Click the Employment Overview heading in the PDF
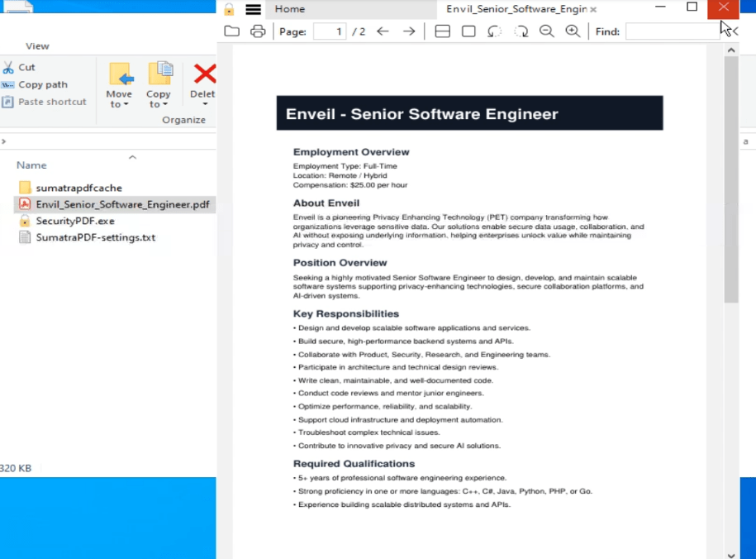The image size is (756, 559). [351, 152]
